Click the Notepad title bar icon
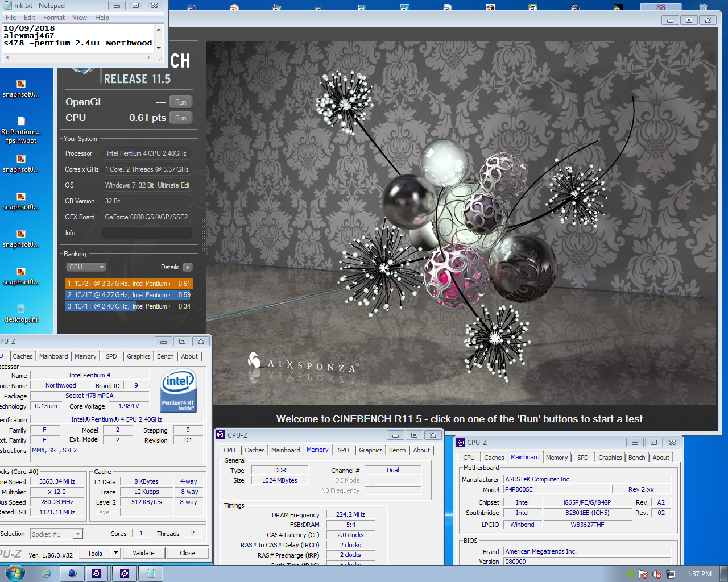728x582 pixels. [7, 6]
